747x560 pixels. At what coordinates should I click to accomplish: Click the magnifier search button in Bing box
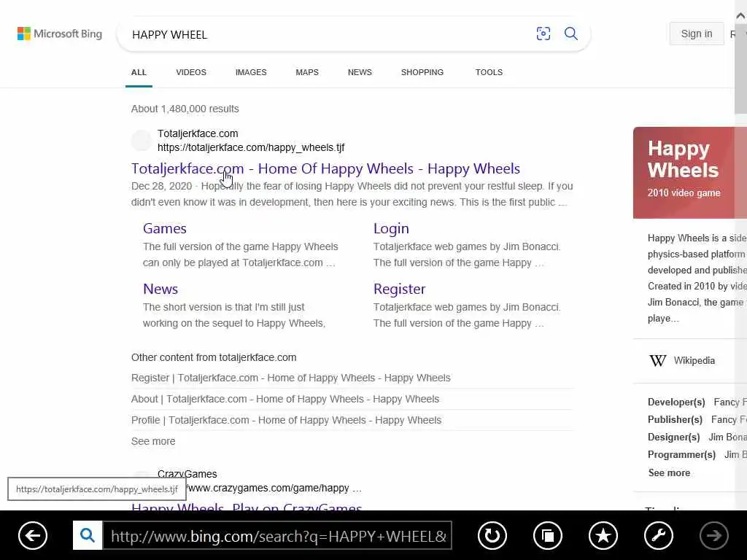click(x=570, y=34)
